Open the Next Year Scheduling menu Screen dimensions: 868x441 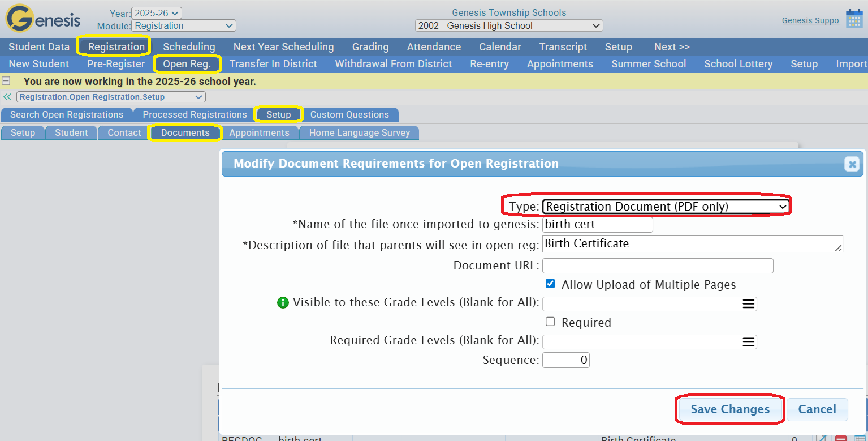283,47
